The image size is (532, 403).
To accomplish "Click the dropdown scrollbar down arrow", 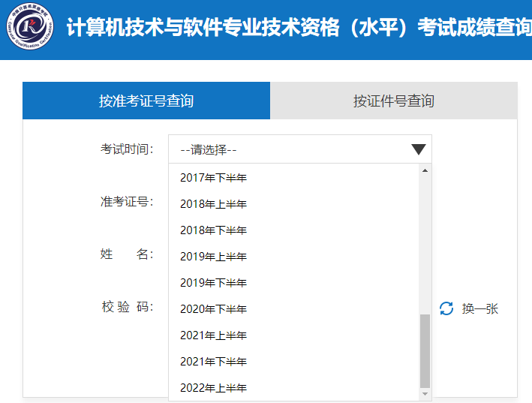I will (x=425, y=394).
